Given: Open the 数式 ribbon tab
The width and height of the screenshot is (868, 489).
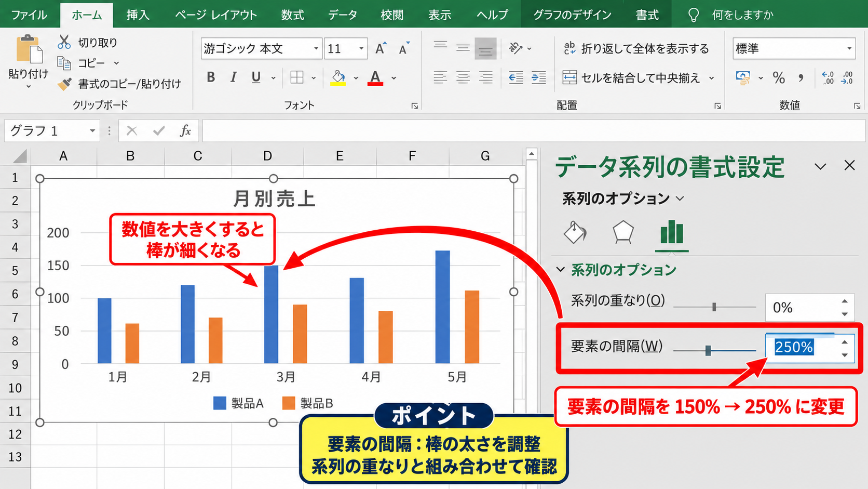Looking at the screenshot, I should (x=293, y=15).
